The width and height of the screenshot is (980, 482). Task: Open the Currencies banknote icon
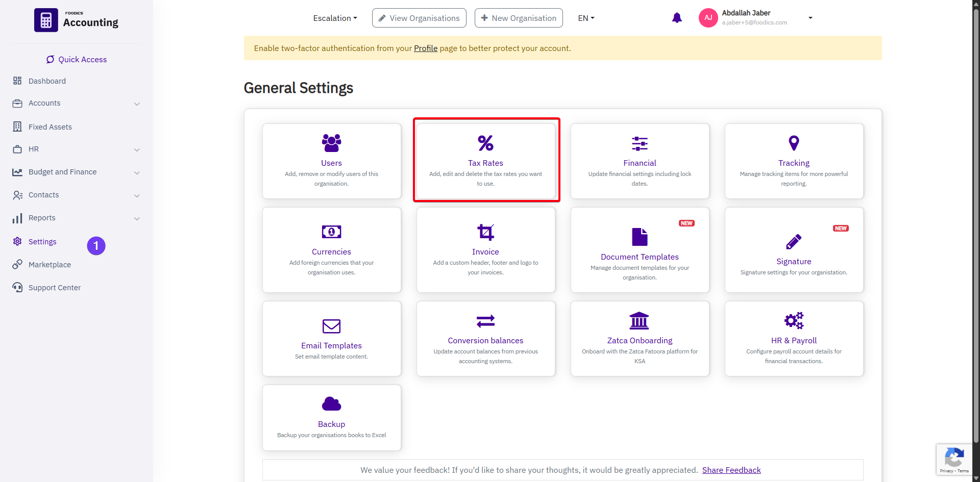(331, 232)
